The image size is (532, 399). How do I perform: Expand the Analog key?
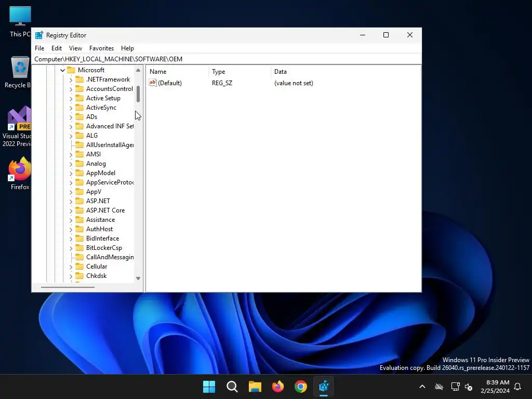[71, 164]
